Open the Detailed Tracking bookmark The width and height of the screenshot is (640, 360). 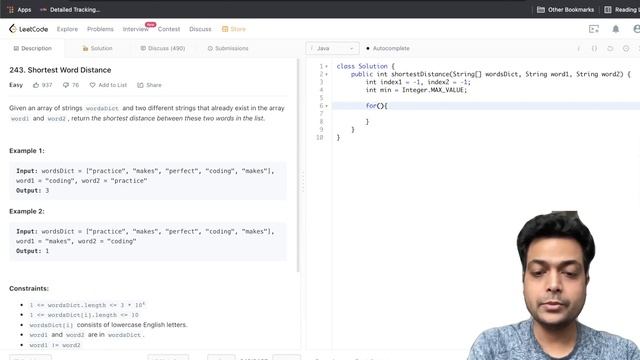[x=70, y=9]
